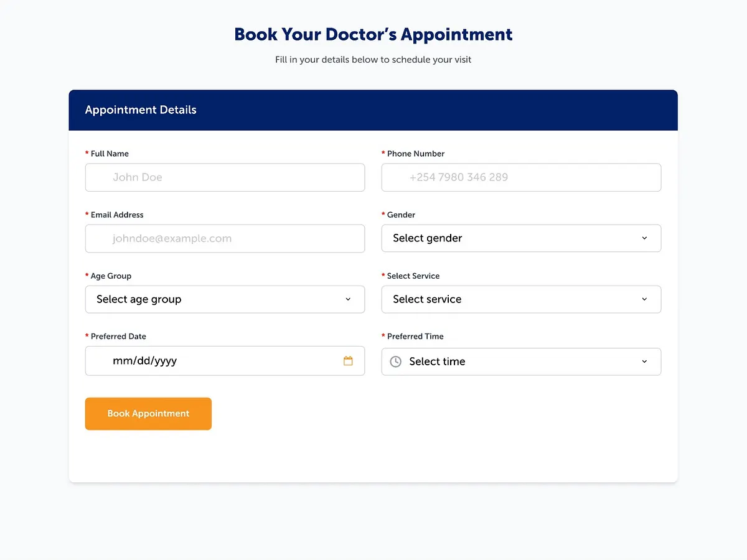Viewport: 747px width, 560px height.
Task: Click inside the Email Address field
Action: (225, 238)
